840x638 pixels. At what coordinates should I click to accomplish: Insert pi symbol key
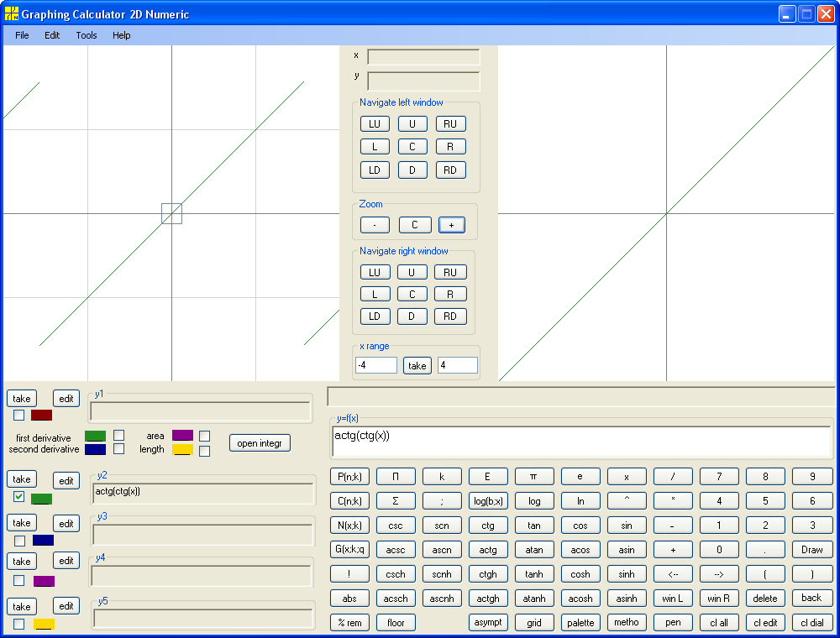point(534,476)
